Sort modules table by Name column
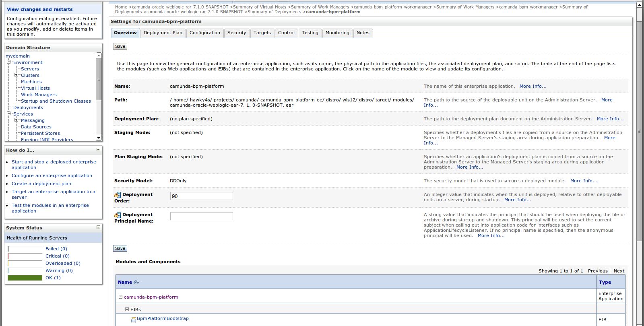 pos(125,282)
